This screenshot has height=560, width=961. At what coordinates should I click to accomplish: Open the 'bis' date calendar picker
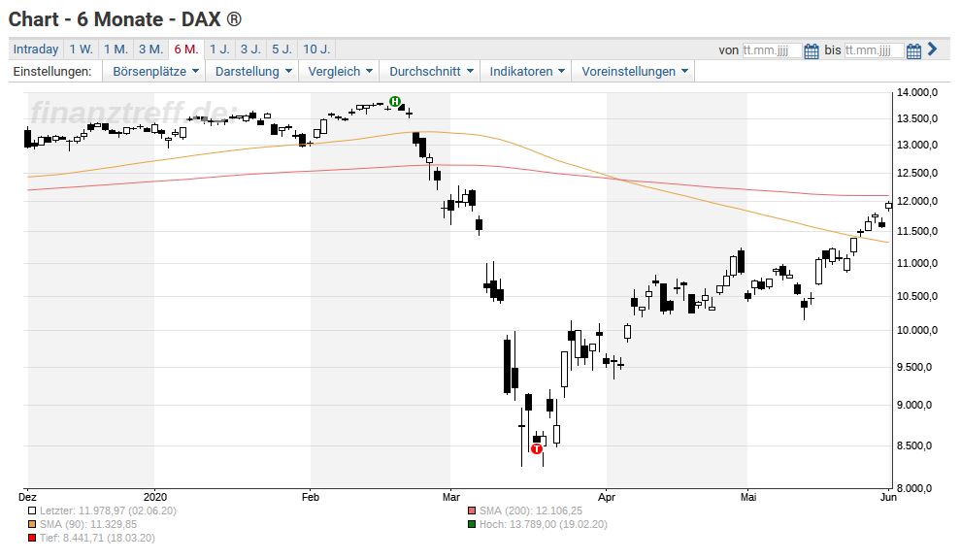tap(913, 50)
